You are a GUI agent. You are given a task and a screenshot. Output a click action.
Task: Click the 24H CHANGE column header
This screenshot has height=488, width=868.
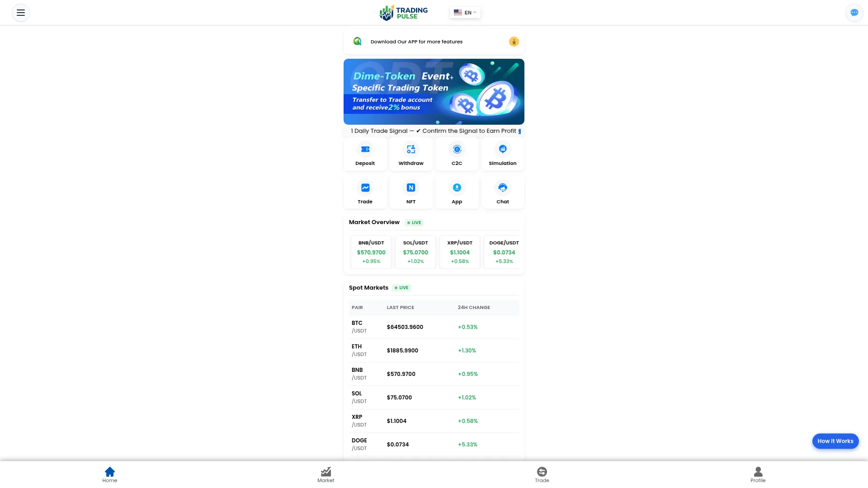[474, 307]
